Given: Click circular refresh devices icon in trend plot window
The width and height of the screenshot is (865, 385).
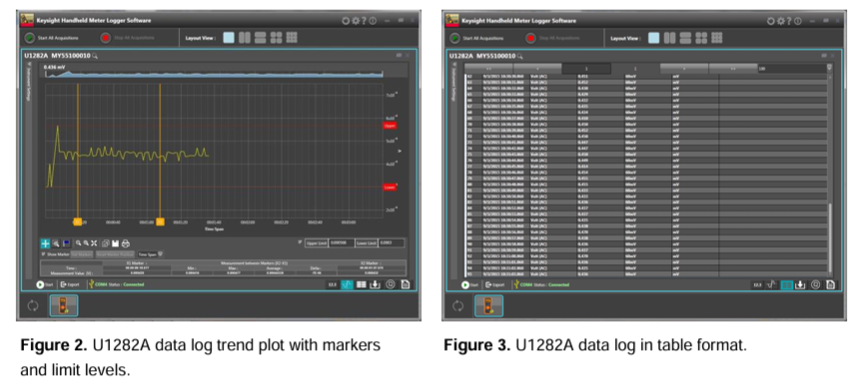Looking at the screenshot, I should coord(33,306).
